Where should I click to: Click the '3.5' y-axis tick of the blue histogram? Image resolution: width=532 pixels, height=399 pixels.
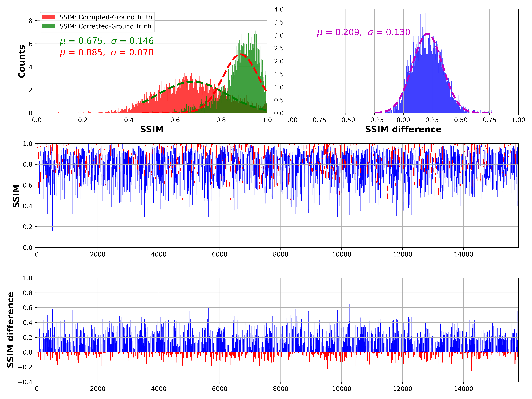279,22
